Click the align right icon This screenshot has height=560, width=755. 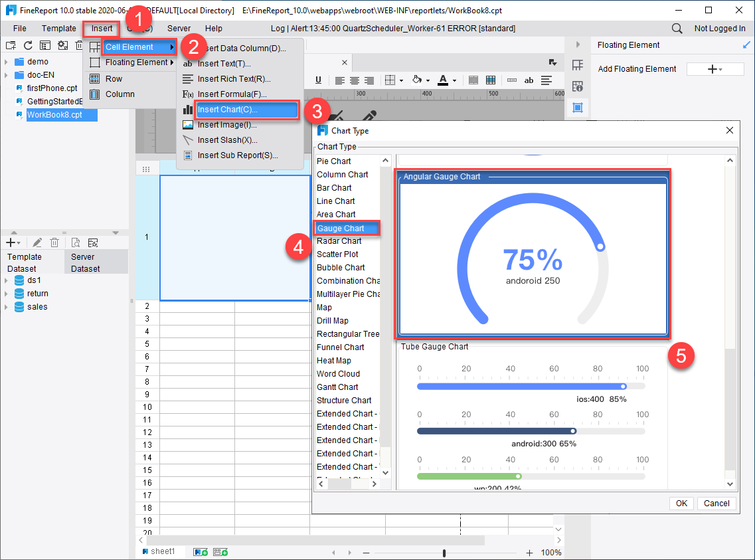(369, 80)
